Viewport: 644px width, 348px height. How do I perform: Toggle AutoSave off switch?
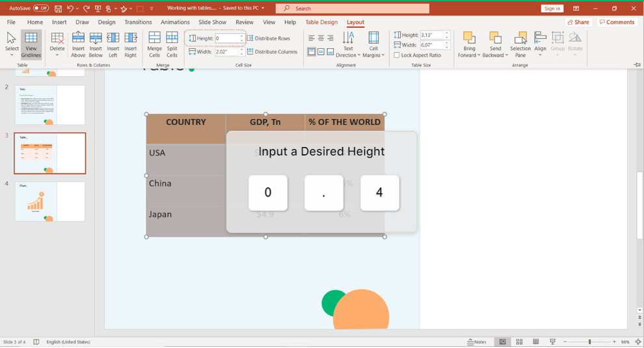click(41, 8)
